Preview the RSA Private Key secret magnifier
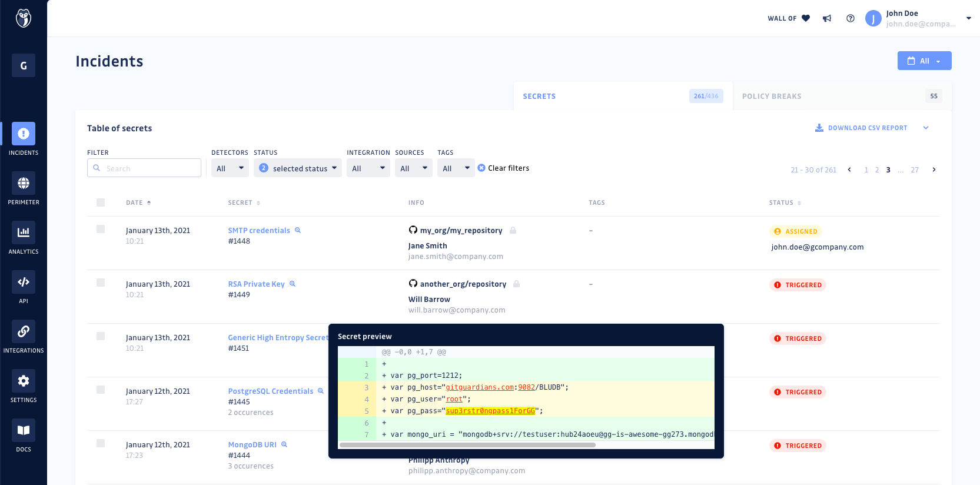 click(293, 284)
